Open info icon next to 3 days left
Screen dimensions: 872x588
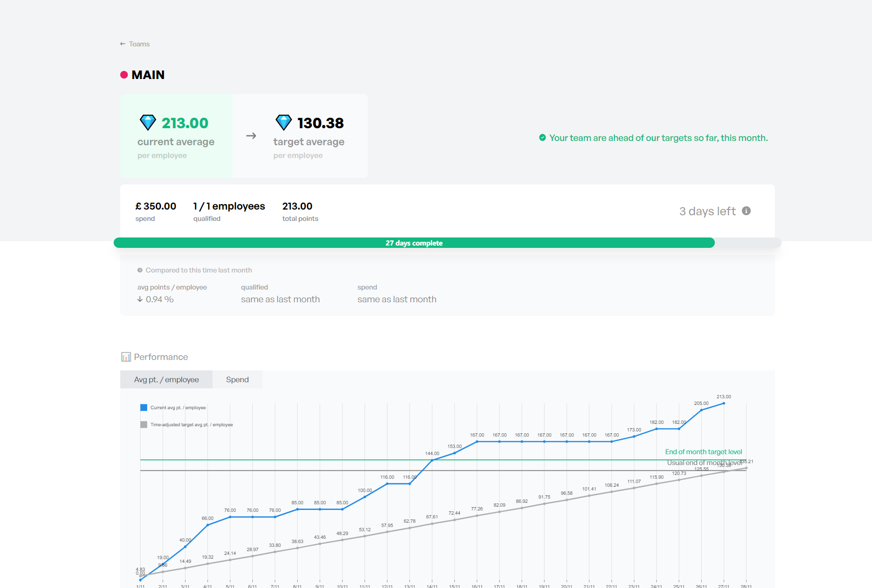(x=746, y=211)
